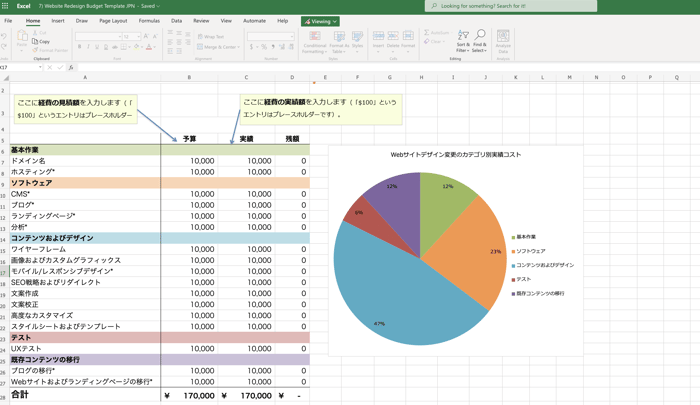The height and width of the screenshot is (405, 700).
Task: Click the Decrease Indent icon
Action: pos(170,51)
